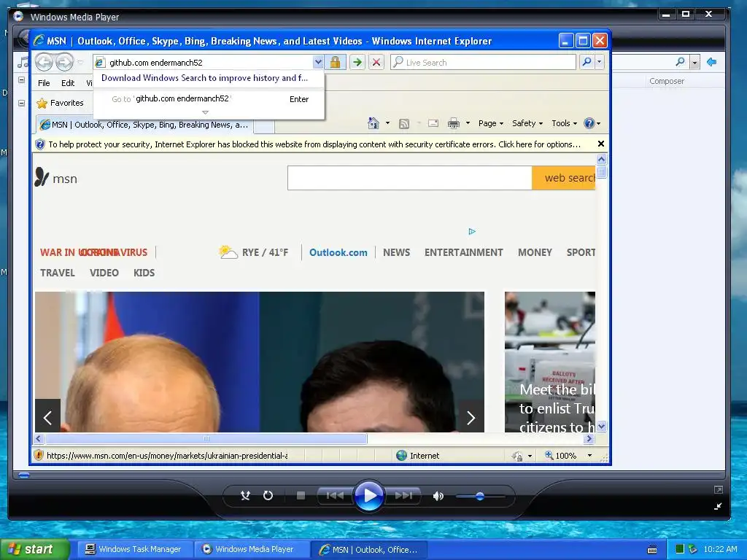Open Media Player search options dropdown
Image resolution: width=747 pixels, height=560 pixels.
[694, 63]
